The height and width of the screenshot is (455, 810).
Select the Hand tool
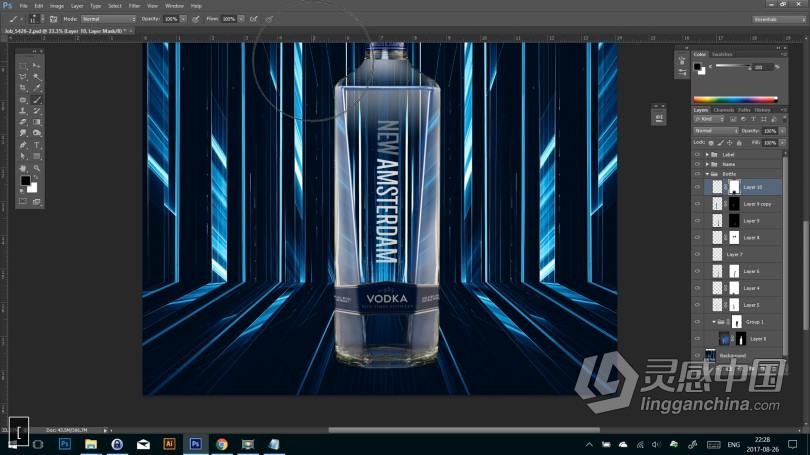click(23, 168)
